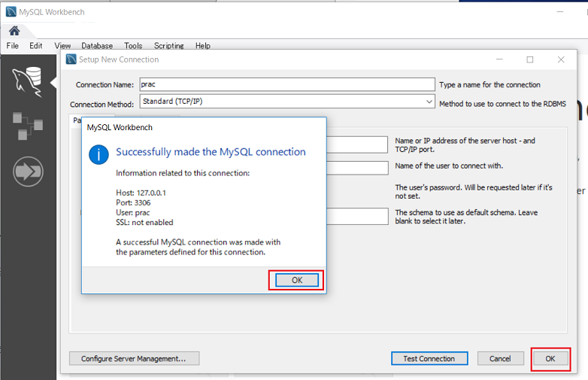Click the Setup New Connection window icon
This screenshot has height=380, width=588.
(71, 59)
